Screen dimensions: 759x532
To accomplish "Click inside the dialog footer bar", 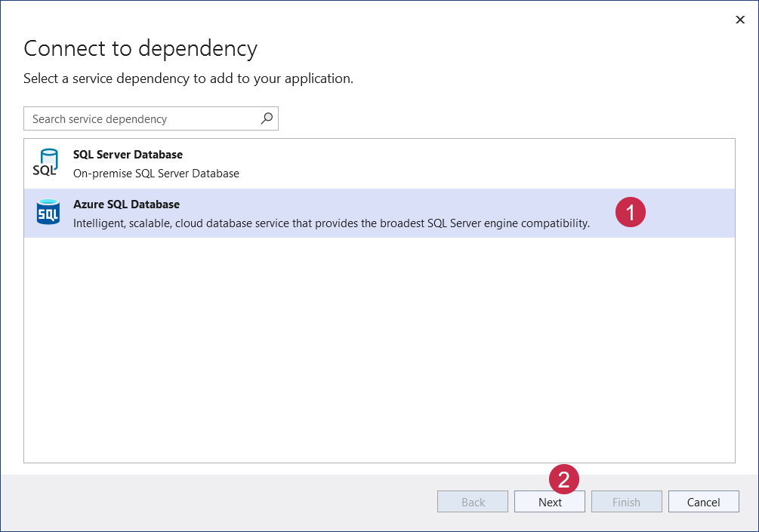I will [x=227, y=501].
